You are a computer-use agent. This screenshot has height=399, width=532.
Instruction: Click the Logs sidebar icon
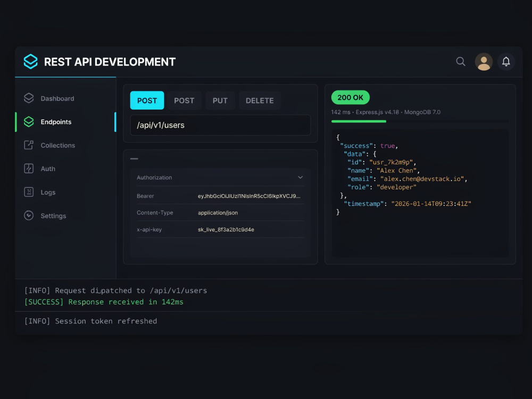pyautogui.click(x=29, y=192)
